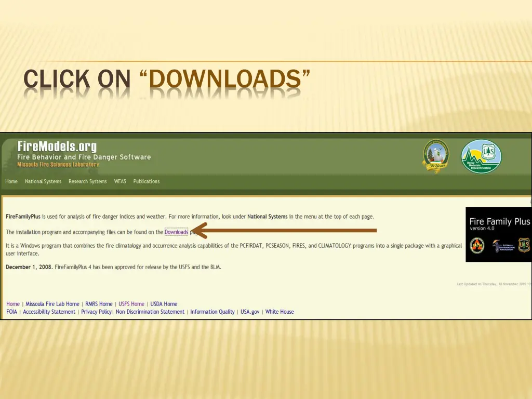This screenshot has width=532, height=399.
Task: Click the Privacy Policy link
Action: coord(96,312)
